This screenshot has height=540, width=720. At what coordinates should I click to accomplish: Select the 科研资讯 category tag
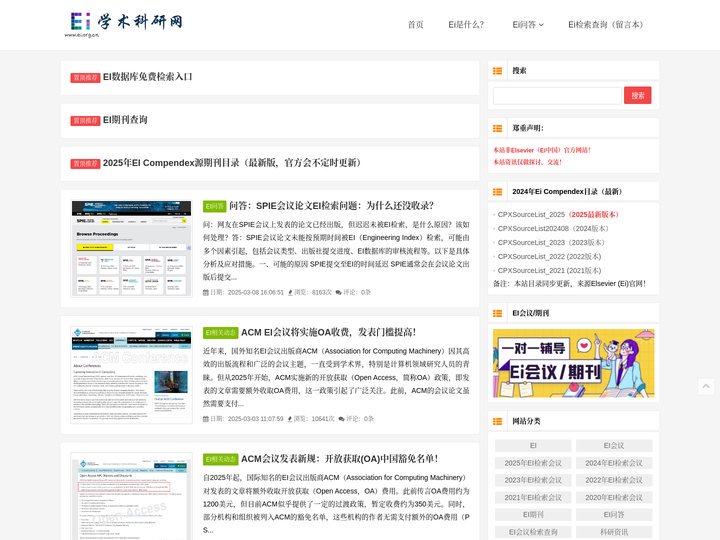(x=614, y=532)
